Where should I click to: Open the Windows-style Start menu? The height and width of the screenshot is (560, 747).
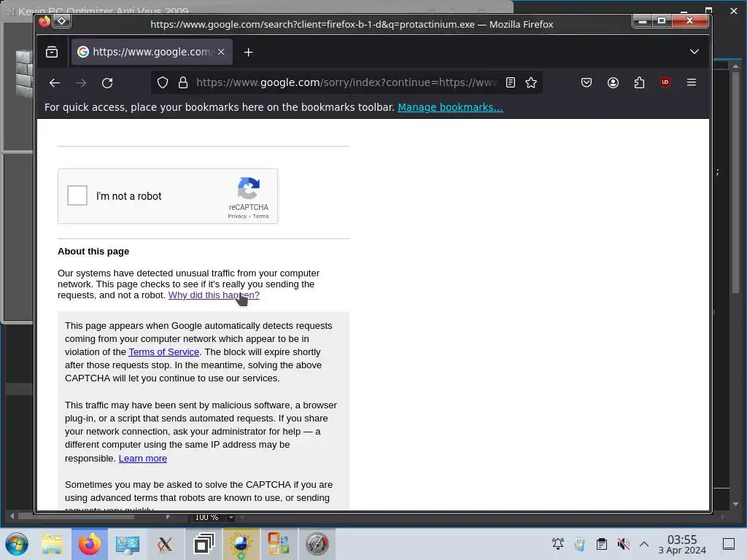coord(17,544)
